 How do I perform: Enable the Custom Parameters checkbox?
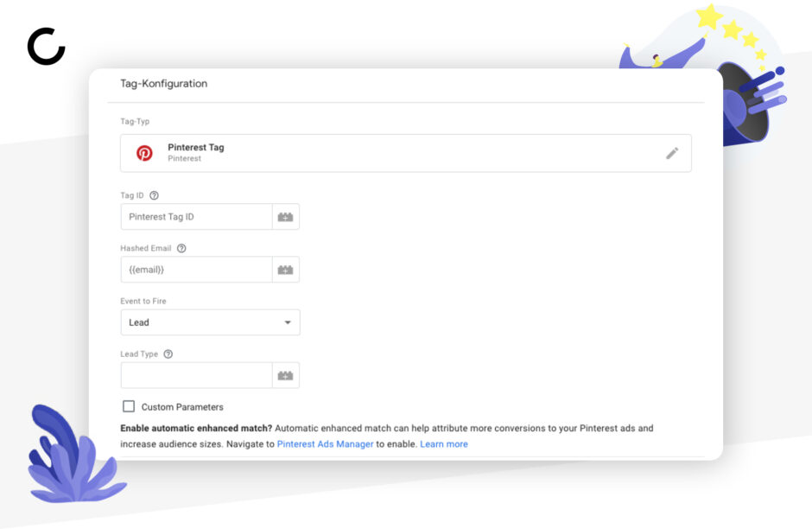tap(129, 406)
